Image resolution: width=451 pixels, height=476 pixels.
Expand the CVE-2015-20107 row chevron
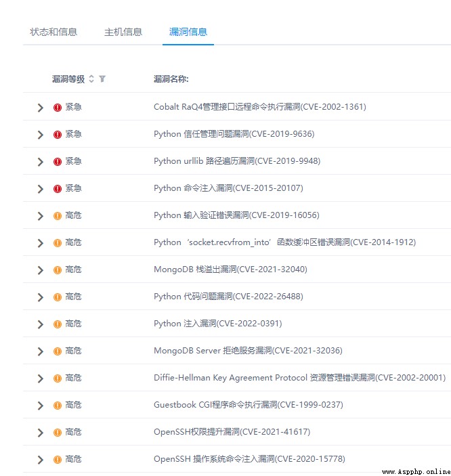[x=41, y=189]
